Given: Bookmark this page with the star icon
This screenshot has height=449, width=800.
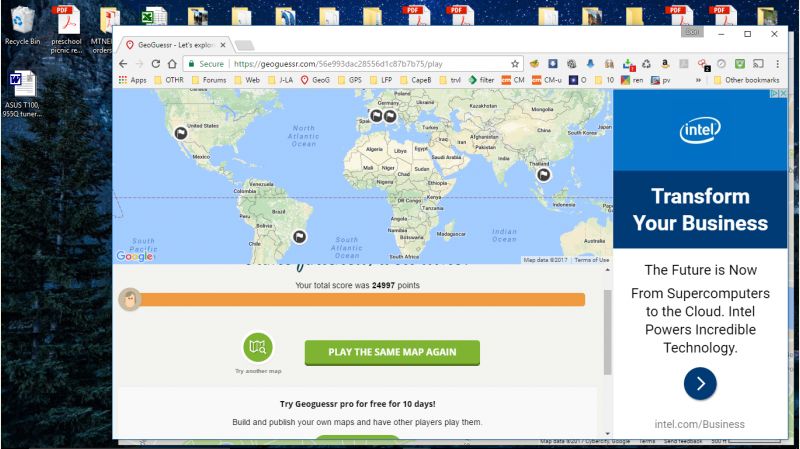Looking at the screenshot, I should coord(515,64).
